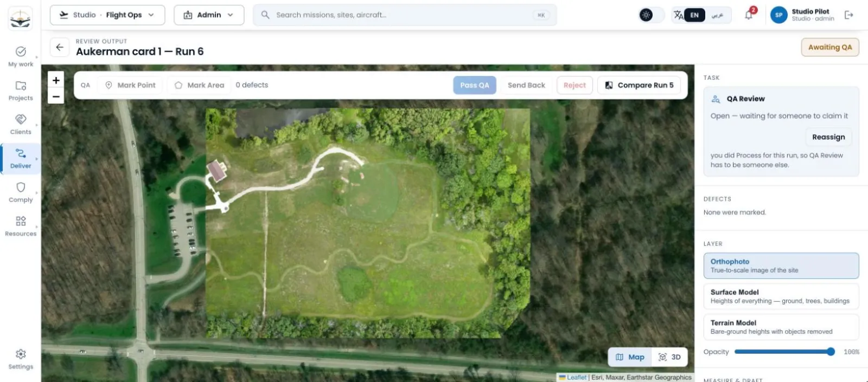Open the Deliver sidebar section
Viewport: 868px width, 382px height.
click(21, 158)
